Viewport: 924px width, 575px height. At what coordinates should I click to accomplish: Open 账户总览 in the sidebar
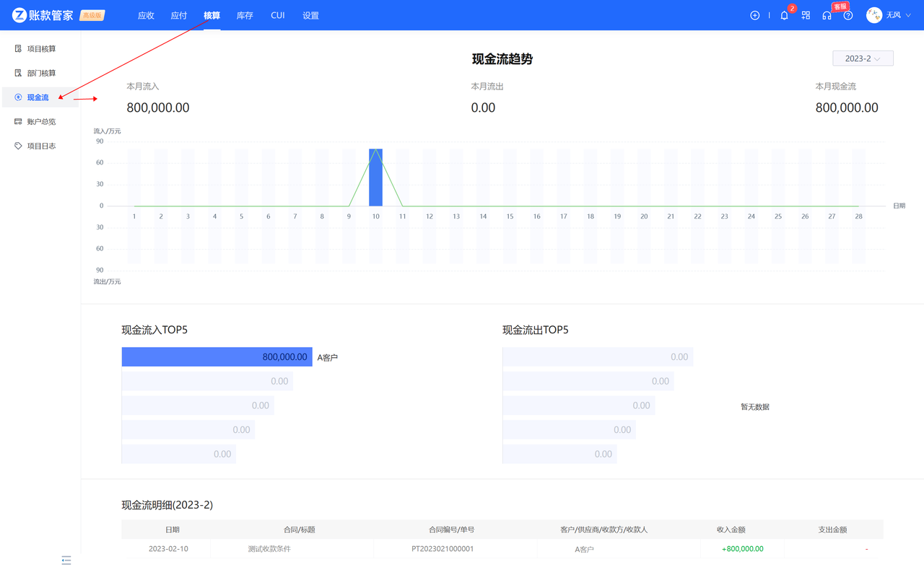click(41, 122)
